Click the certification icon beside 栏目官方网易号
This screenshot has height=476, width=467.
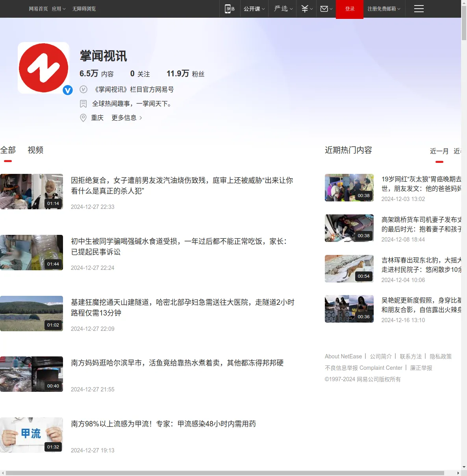click(x=83, y=89)
